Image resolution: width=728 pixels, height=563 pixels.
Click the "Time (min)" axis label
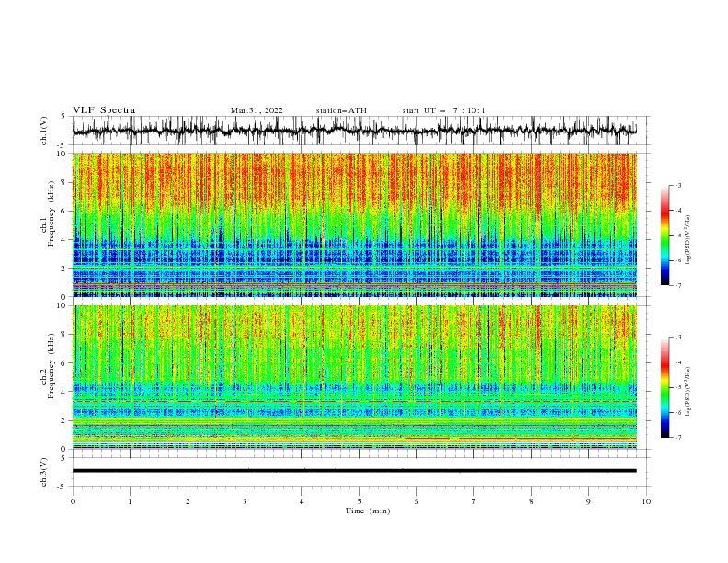coord(368,511)
